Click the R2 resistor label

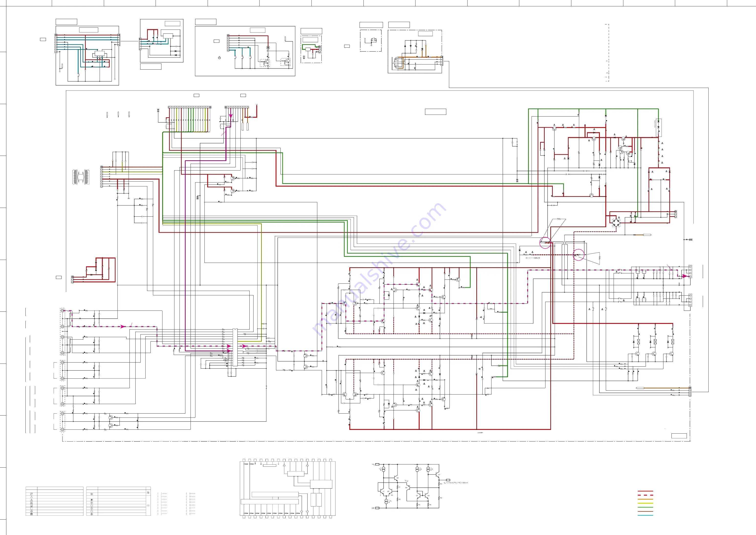tap(400, 499)
